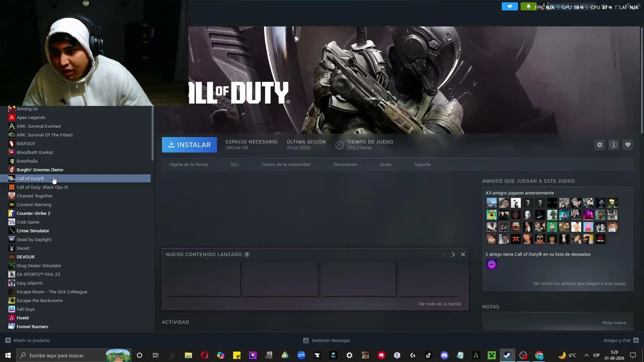The height and width of the screenshot is (362, 644).
Task: Click Ver todos los amigos que juegan link
Action: (x=580, y=284)
